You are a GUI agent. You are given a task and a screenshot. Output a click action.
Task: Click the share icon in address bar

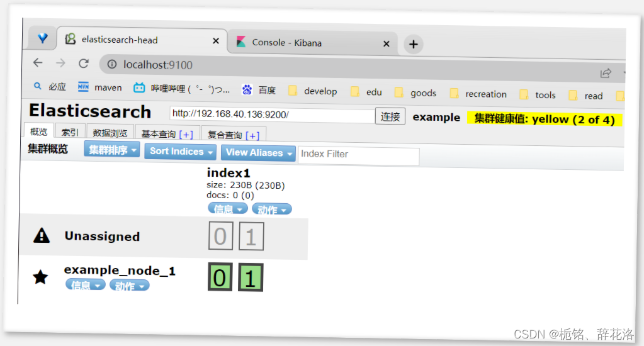click(x=606, y=73)
